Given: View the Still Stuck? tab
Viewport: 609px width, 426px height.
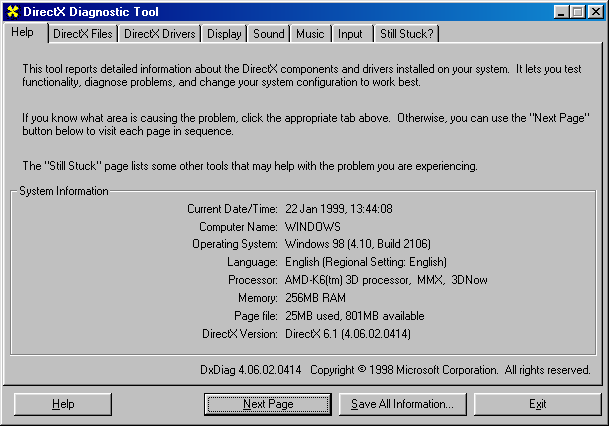Looking at the screenshot, I should (x=407, y=34).
